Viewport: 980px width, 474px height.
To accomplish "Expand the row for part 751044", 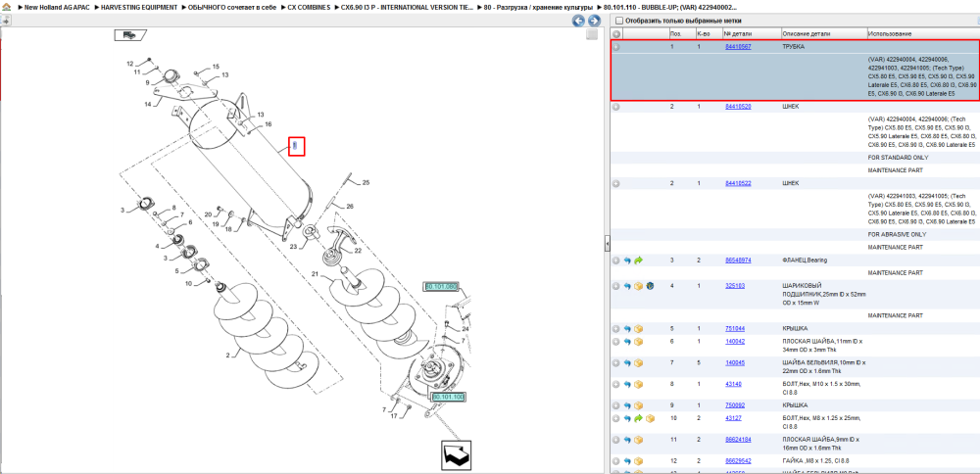I will (x=616, y=328).
